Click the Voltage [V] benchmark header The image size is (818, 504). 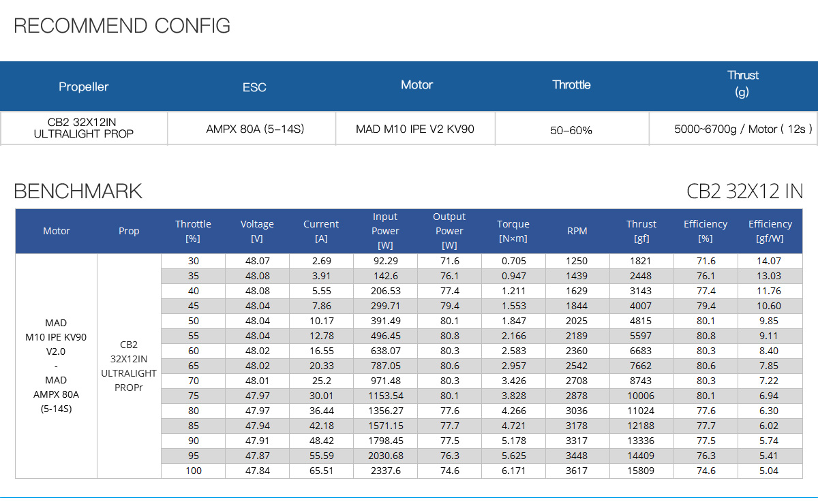coord(257,231)
